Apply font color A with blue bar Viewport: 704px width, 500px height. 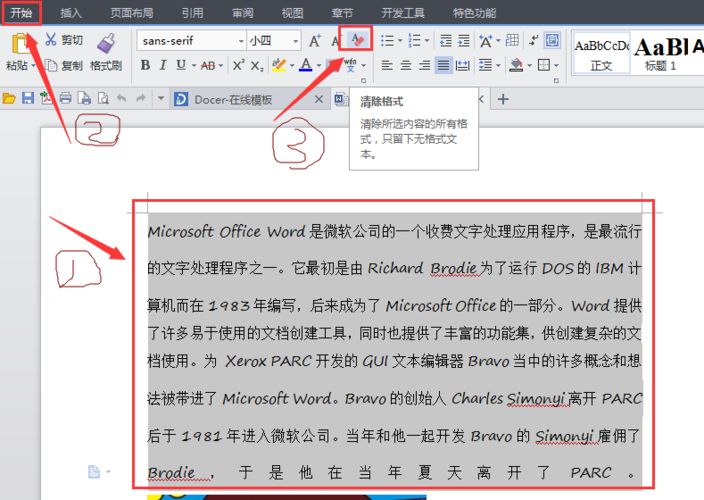pyautogui.click(x=306, y=65)
